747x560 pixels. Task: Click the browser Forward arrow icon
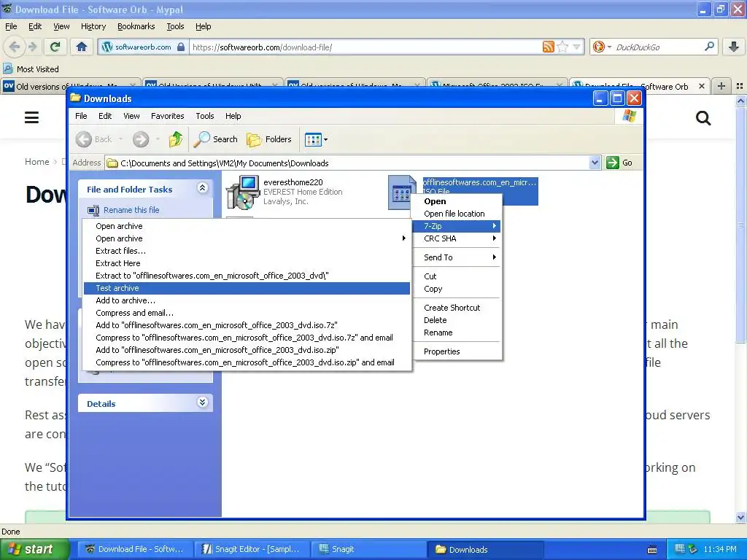(32, 47)
